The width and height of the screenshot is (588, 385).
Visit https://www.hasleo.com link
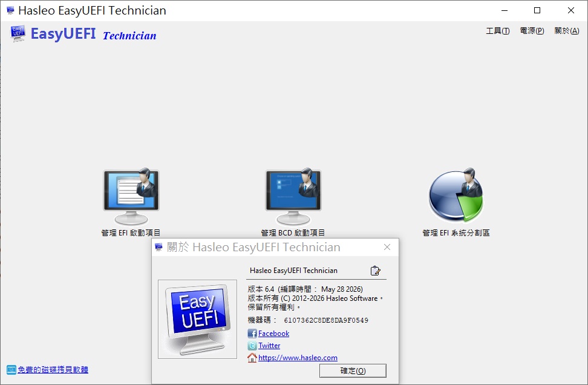click(298, 358)
